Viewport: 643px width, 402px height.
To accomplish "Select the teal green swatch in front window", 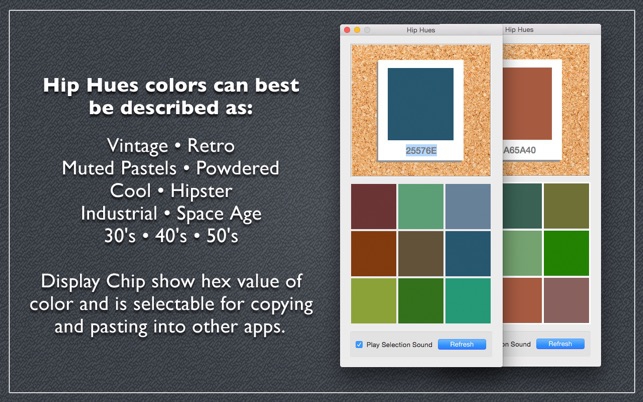I will click(x=468, y=301).
